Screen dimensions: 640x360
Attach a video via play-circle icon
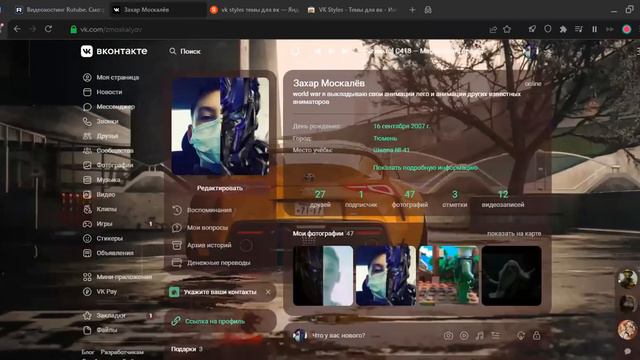pyautogui.click(x=464, y=336)
